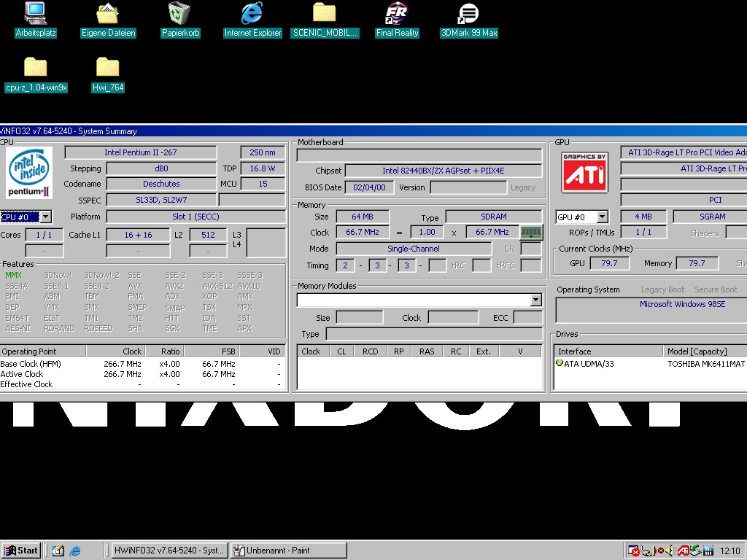Image resolution: width=747 pixels, height=560 pixels.
Task: Select the Active Clock row
Action: [142, 374]
